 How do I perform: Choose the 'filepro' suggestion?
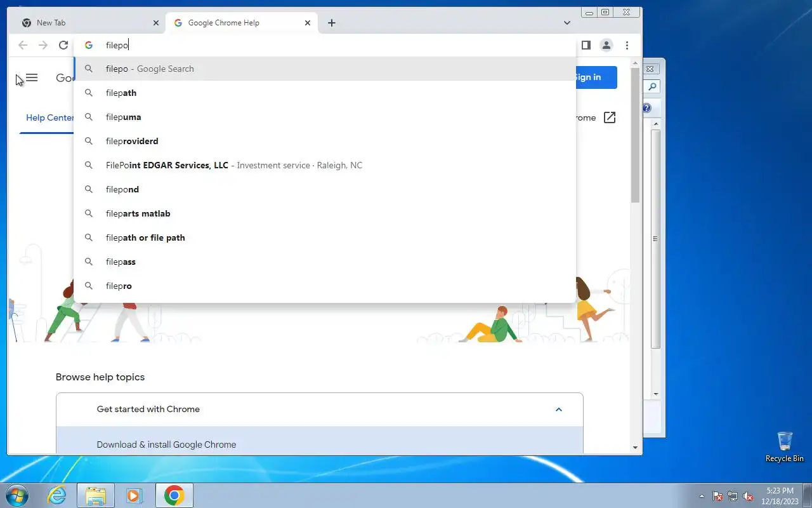click(x=325, y=286)
